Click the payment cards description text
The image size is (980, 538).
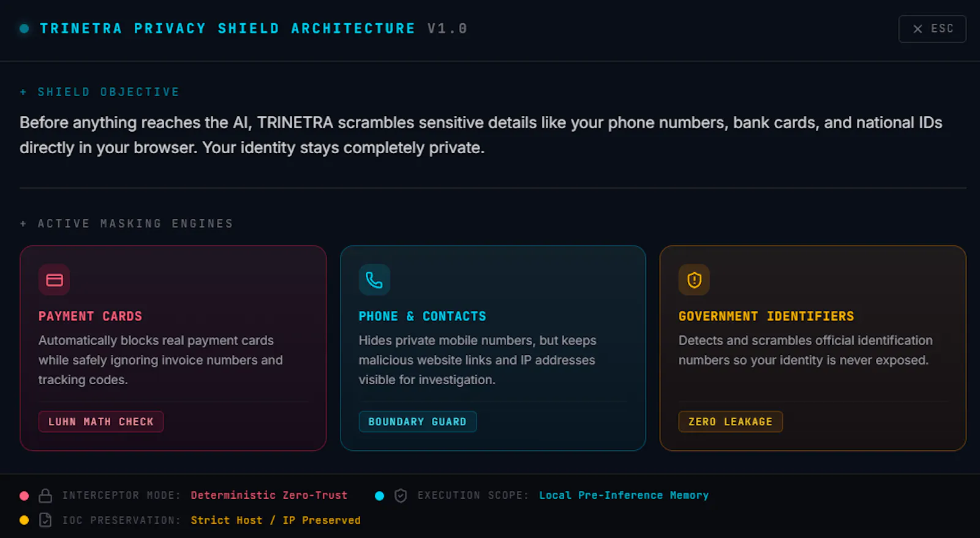(160, 360)
